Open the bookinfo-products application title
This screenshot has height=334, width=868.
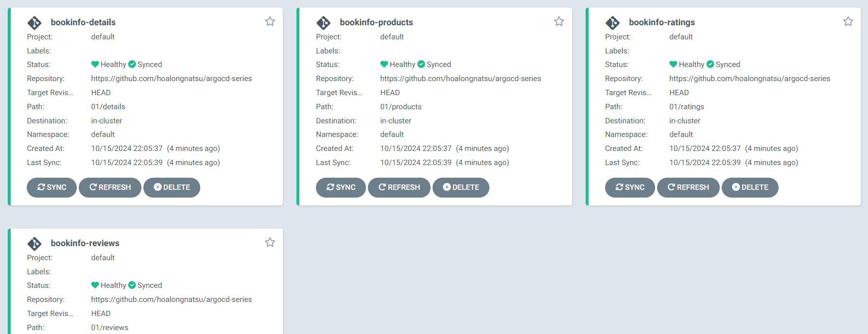376,22
